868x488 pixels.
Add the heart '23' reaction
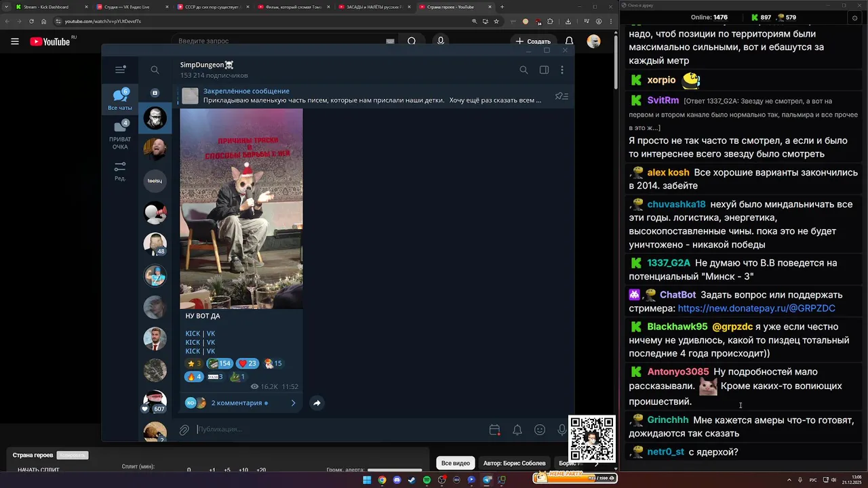pos(248,363)
